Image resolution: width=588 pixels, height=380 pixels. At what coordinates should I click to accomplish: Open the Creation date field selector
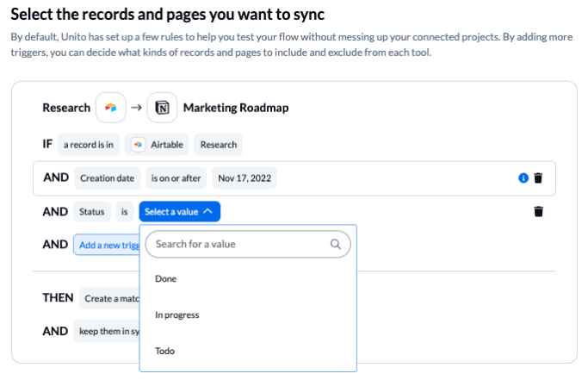107,178
